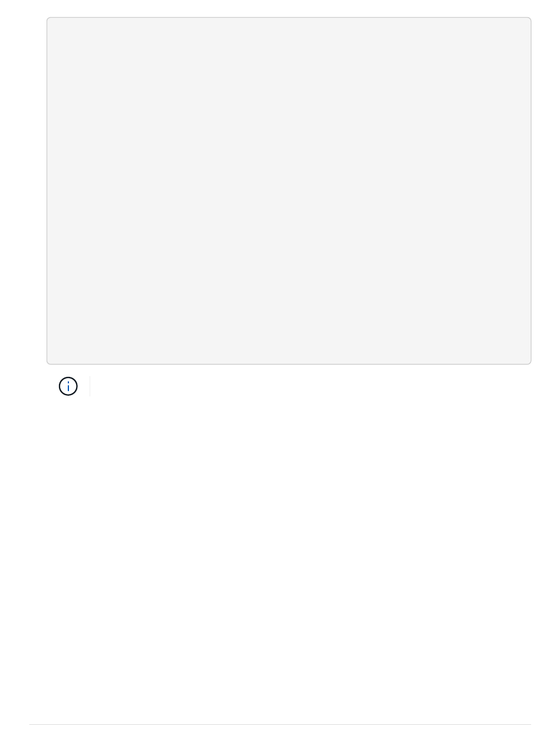Viewport: 560px width, 736px height.
Task: Click inside the empty gray code block
Action: (289, 190)
